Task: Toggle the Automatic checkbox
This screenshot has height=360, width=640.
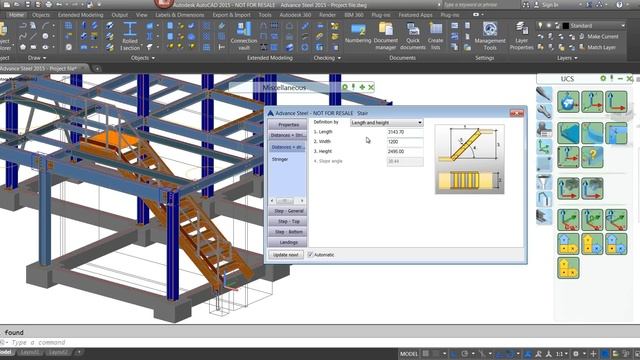Action: pyautogui.click(x=310, y=254)
